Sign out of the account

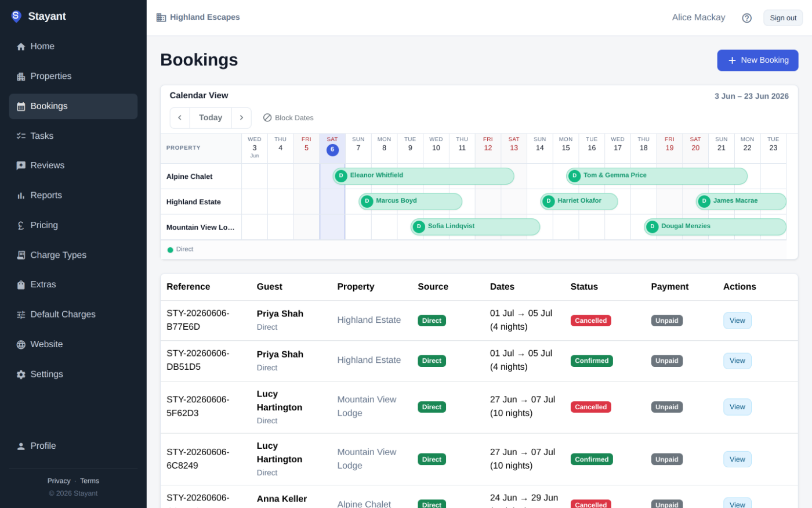(x=783, y=18)
